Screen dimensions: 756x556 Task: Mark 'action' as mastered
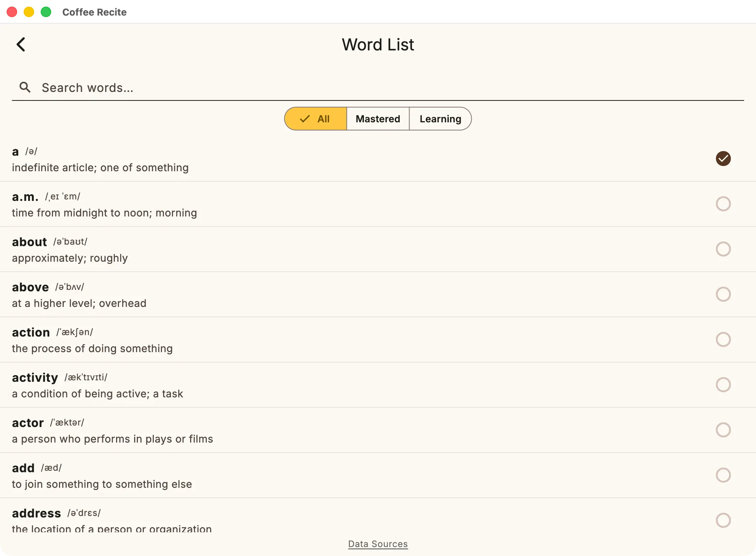(x=723, y=340)
